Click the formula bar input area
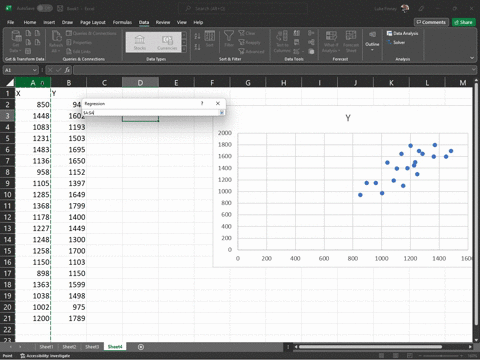The height and width of the screenshot is (360, 480). pyautogui.click(x=272, y=70)
